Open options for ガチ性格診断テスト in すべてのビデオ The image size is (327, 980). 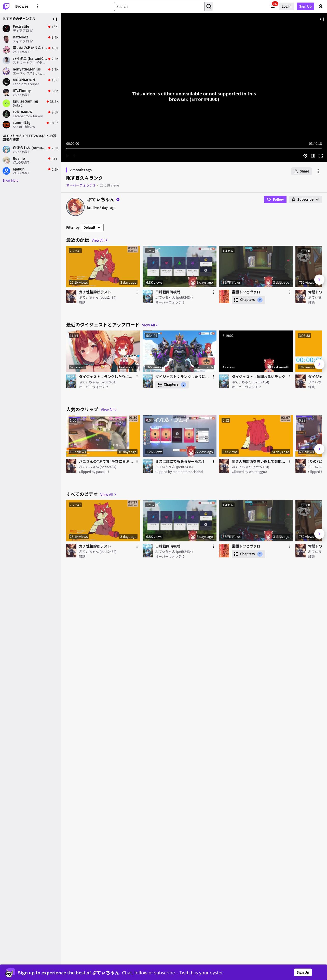[x=137, y=546]
